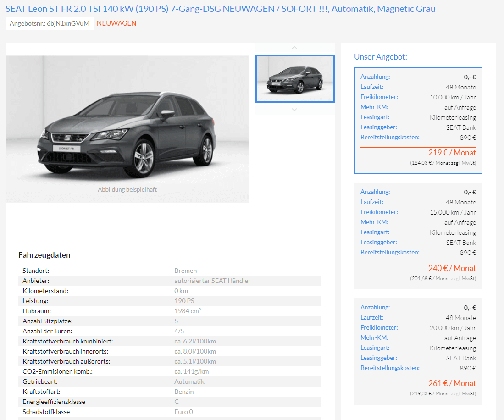Image resolution: width=504 pixels, height=420 pixels.
Task: Click the 'CO2-Emmisionen komb.:' label
Action: pos(57,371)
